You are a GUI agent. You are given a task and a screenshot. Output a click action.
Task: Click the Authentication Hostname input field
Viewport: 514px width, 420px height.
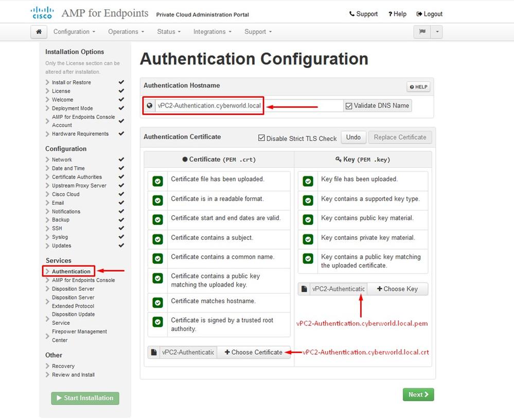pyautogui.click(x=249, y=106)
